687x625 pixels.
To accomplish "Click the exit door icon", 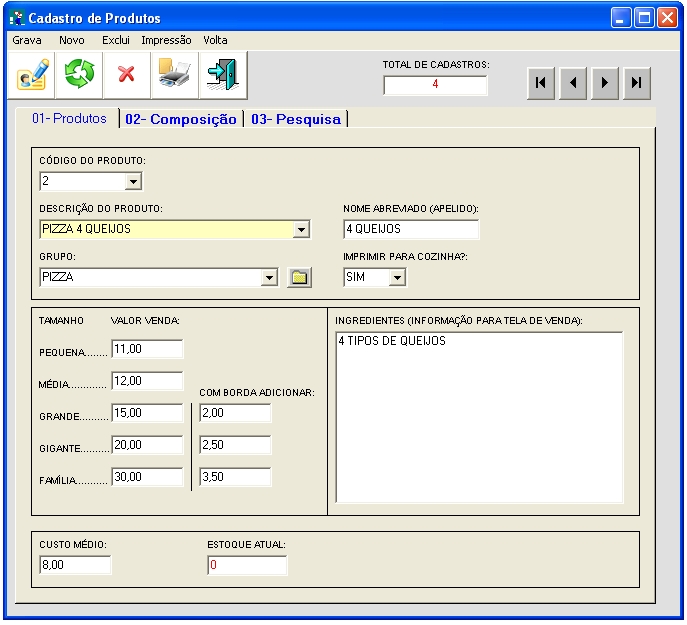I will click(x=222, y=75).
